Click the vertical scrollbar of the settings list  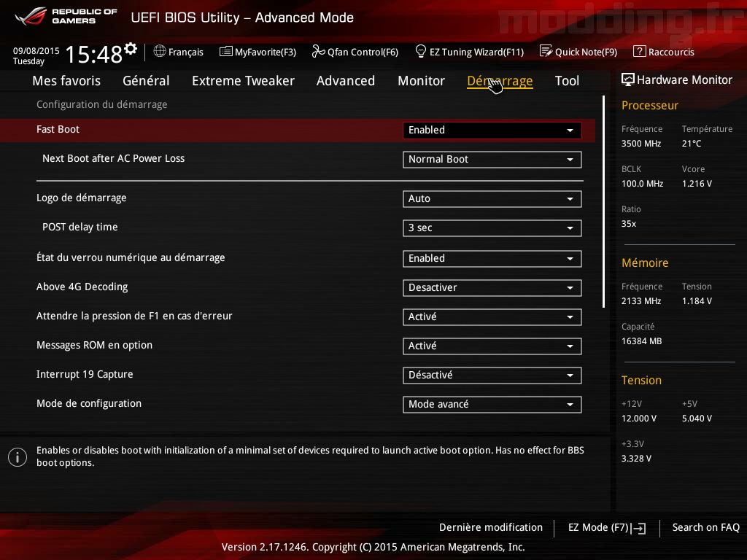coord(603,201)
